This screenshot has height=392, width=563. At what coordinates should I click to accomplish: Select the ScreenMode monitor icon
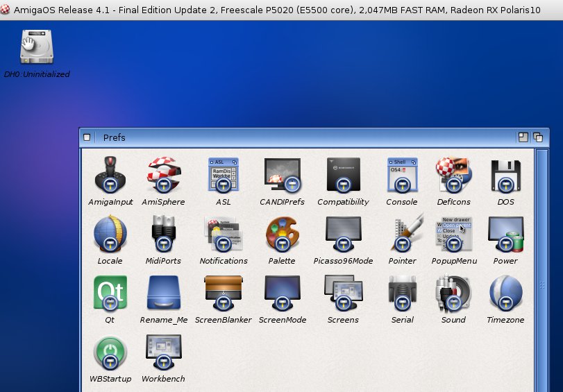pos(283,293)
